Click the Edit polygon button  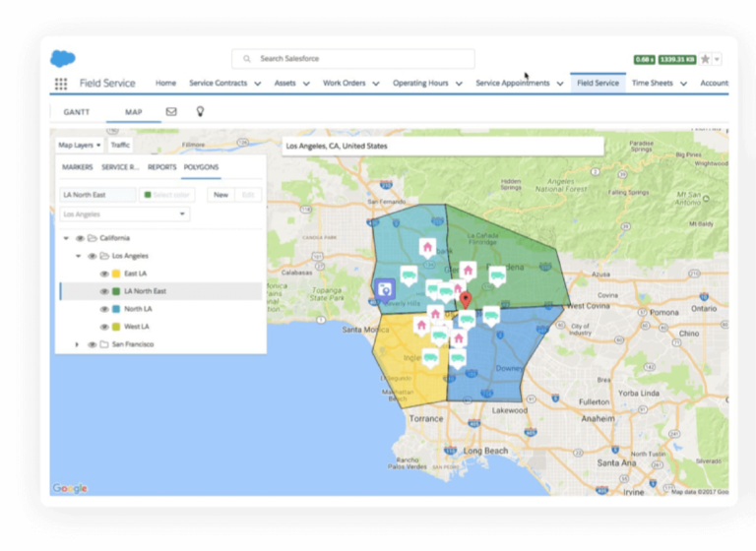248,195
